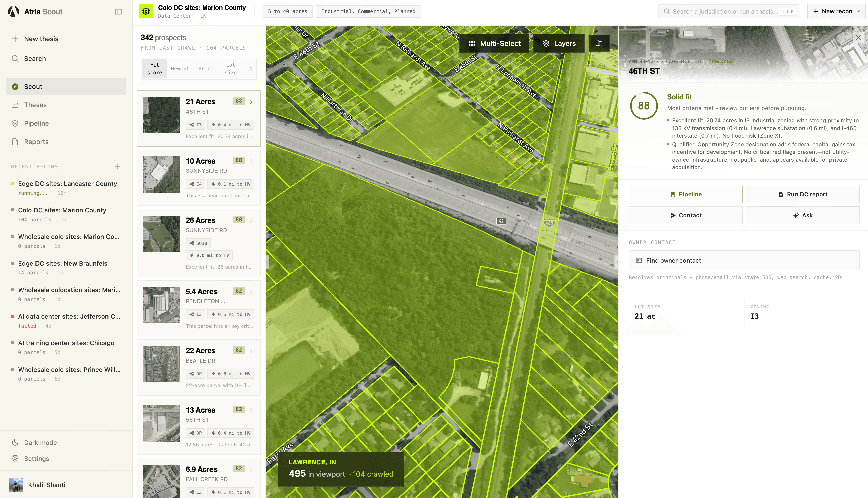Screen dimensions: 868x498
Task: Click the Atria Scout logo icon
Action: click(x=13, y=12)
